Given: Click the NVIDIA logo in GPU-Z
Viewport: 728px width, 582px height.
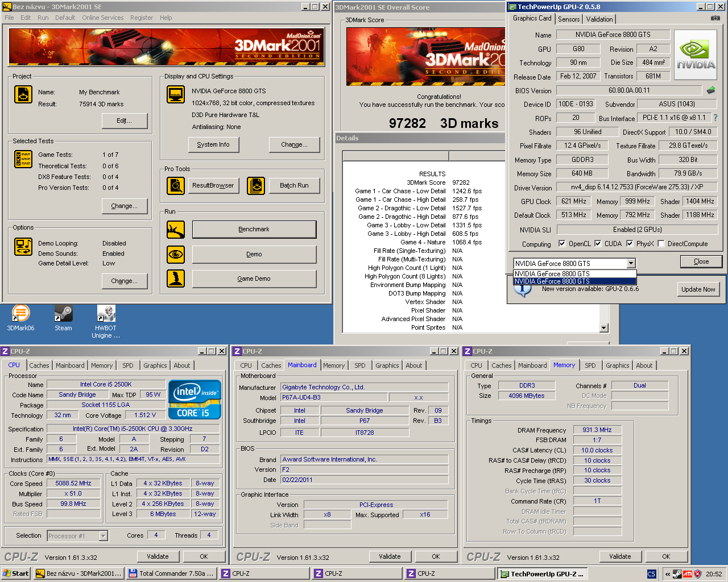Looking at the screenshot, I should click(x=696, y=55).
